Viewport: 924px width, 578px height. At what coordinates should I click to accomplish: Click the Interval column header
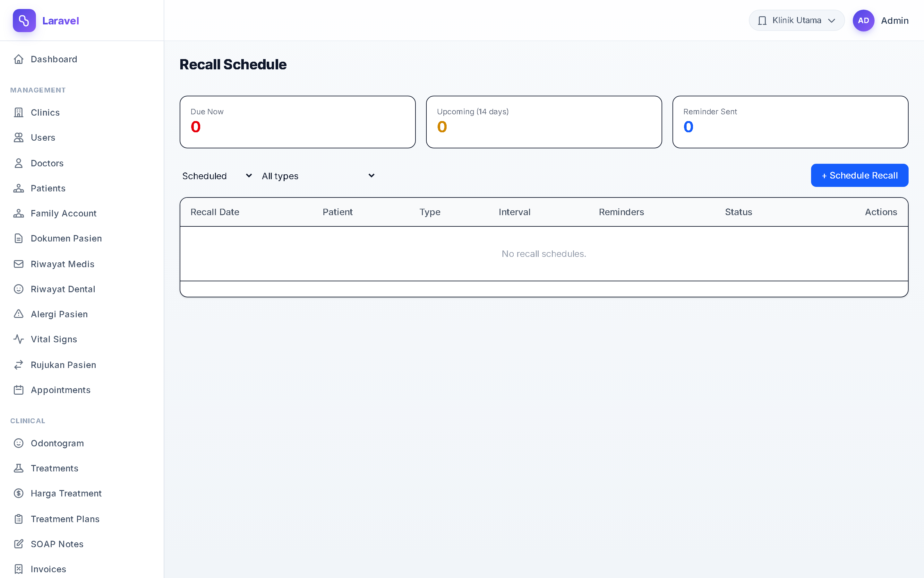point(514,212)
